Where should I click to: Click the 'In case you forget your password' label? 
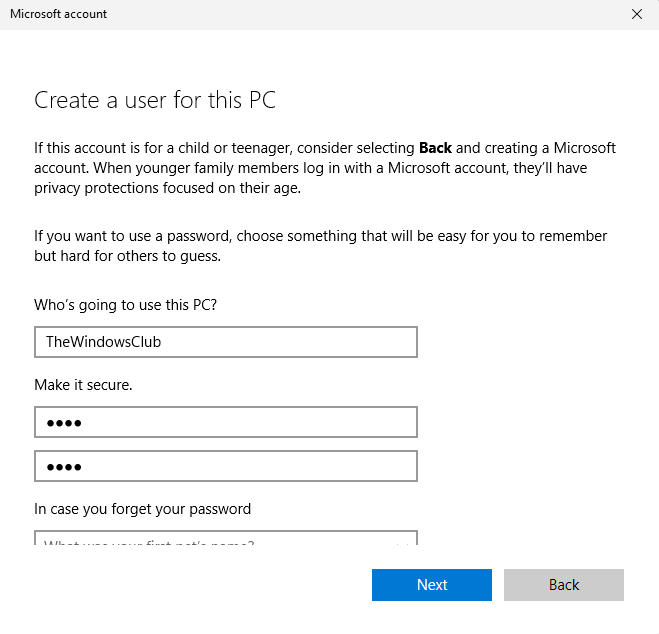pyautogui.click(x=142, y=509)
